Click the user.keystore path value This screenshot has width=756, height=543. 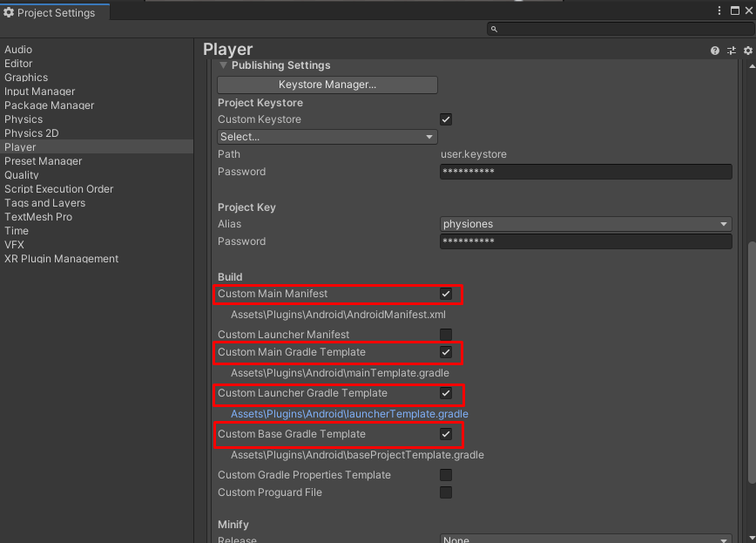pyautogui.click(x=474, y=154)
